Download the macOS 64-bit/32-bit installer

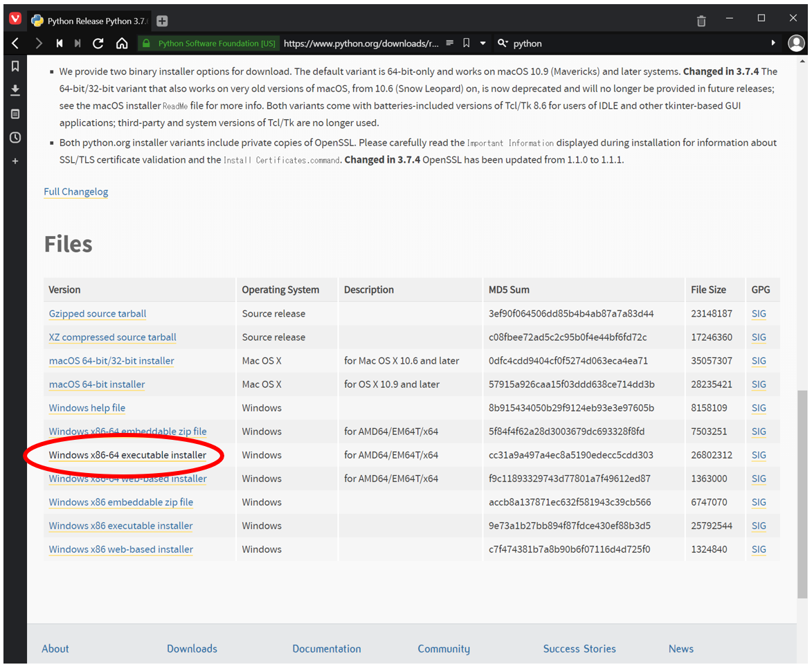[x=111, y=361]
